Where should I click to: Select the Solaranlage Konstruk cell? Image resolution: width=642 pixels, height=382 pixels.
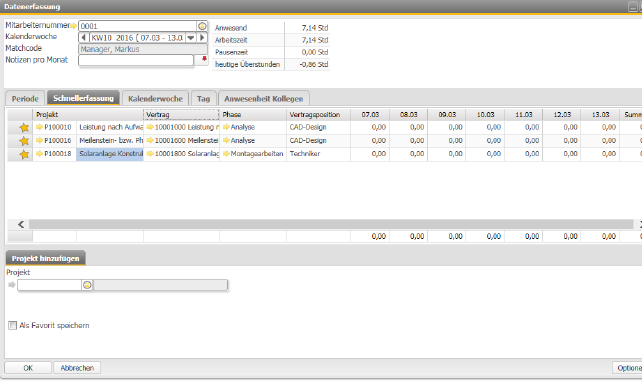(x=110, y=154)
